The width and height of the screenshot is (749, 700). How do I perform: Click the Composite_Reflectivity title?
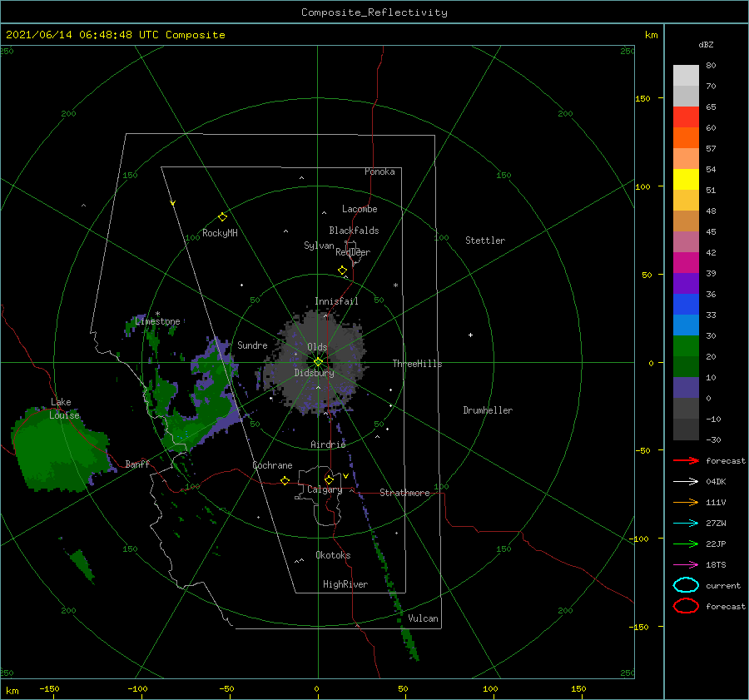click(374, 12)
